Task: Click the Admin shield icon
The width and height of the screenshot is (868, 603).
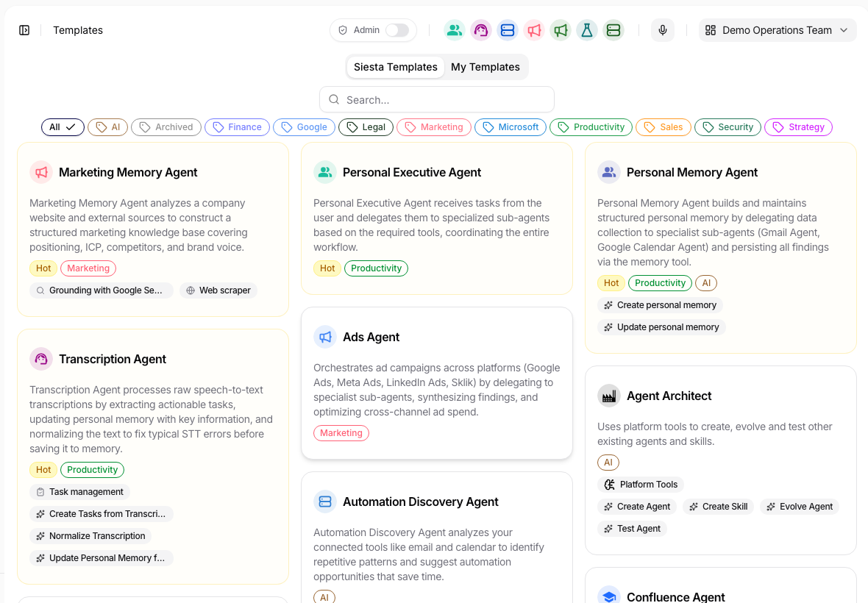Action: pyautogui.click(x=343, y=30)
